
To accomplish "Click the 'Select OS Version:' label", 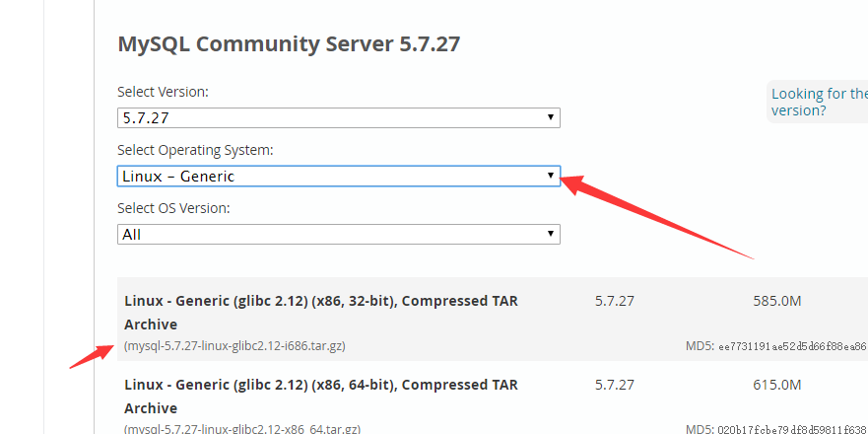I will pyautogui.click(x=173, y=209).
